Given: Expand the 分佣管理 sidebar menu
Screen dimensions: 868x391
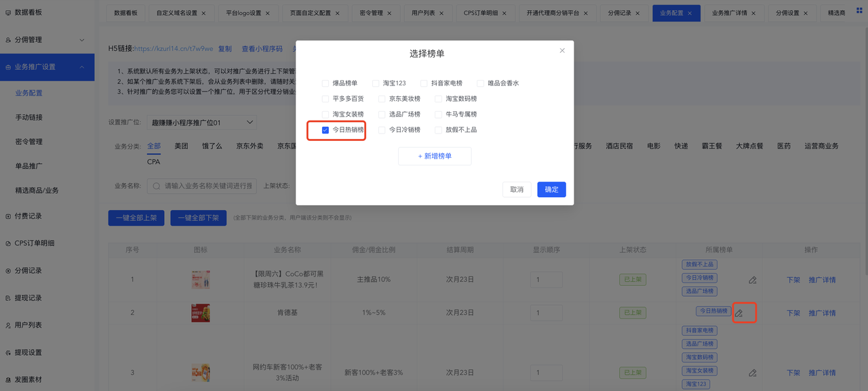Looking at the screenshot, I should pos(81,40).
